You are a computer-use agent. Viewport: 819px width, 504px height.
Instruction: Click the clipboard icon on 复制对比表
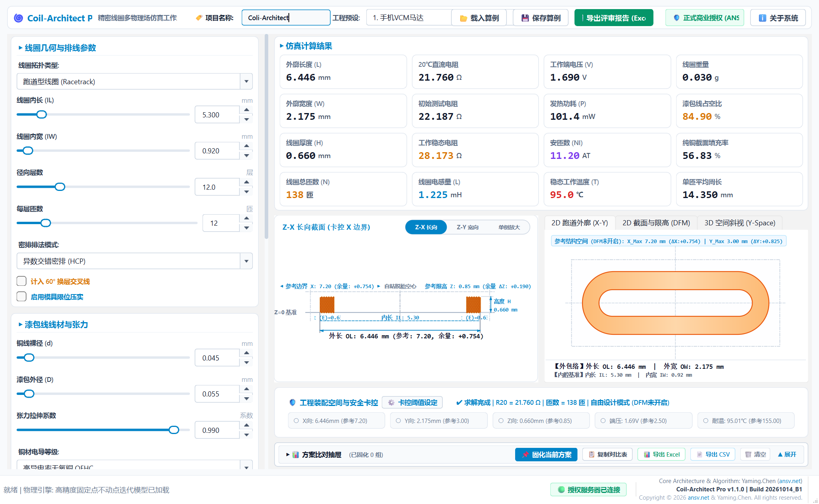pos(591,455)
